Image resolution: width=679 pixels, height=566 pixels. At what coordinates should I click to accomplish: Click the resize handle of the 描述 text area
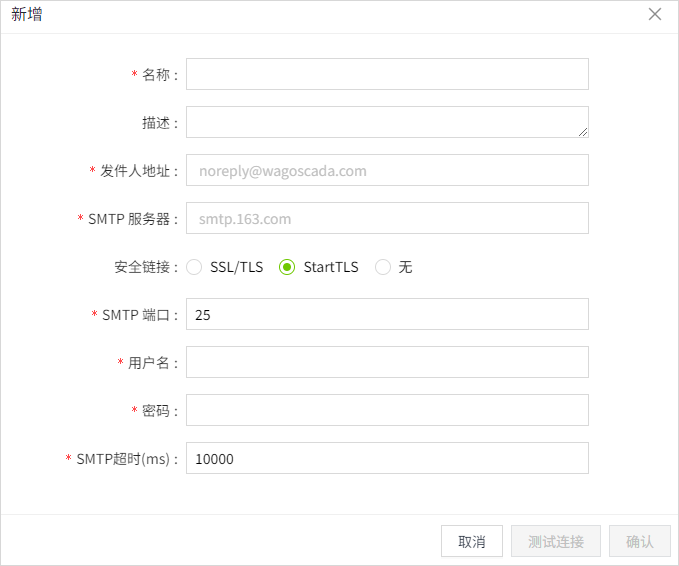pyautogui.click(x=582, y=131)
